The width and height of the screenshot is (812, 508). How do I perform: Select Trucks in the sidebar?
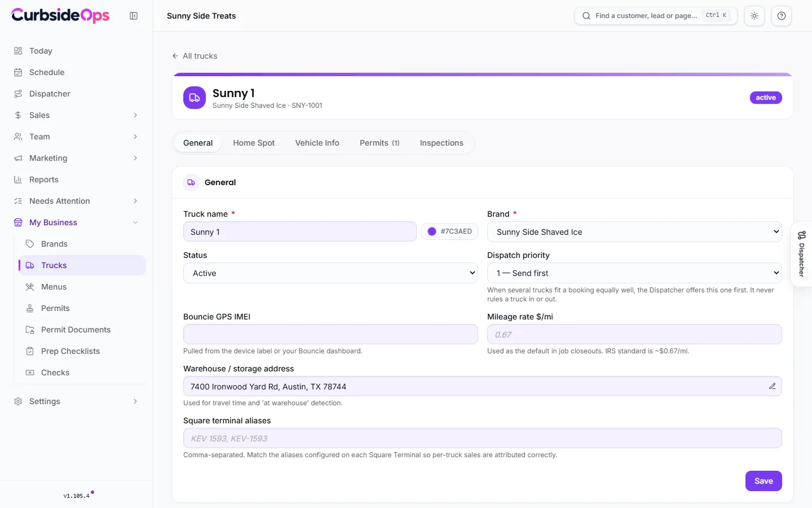coord(82,265)
